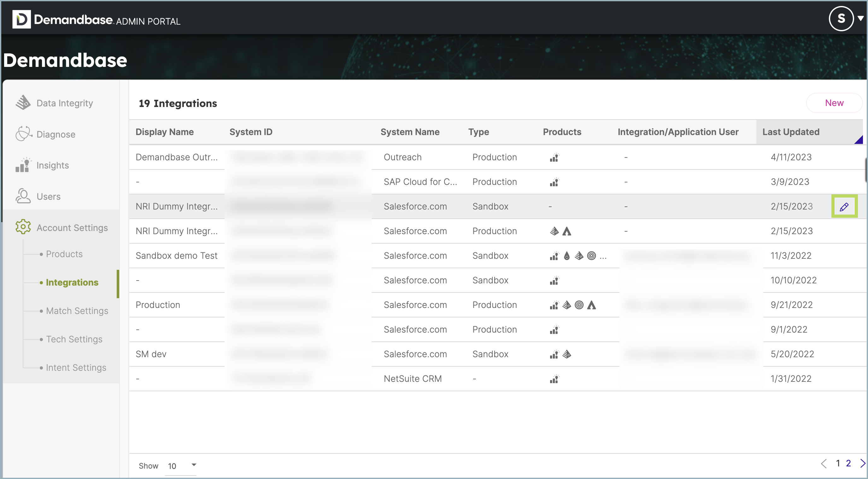Click the A product icon in NRI Production row
Viewport: 868px width, 479px height.
(567, 231)
